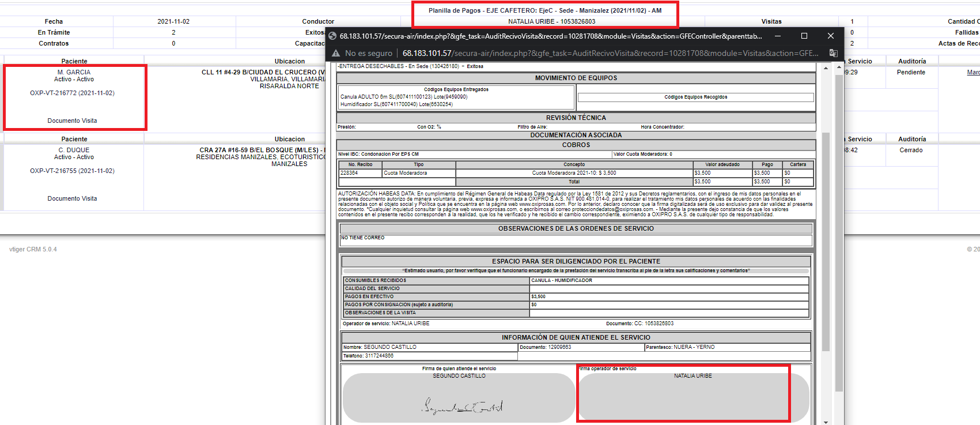Click the 'Contratos' label
The width and height of the screenshot is (980, 425).
click(54, 43)
